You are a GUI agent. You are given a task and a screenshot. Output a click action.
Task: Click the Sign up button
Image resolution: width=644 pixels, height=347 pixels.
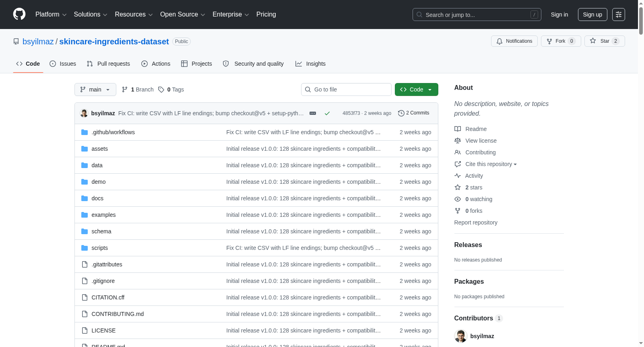tap(592, 15)
